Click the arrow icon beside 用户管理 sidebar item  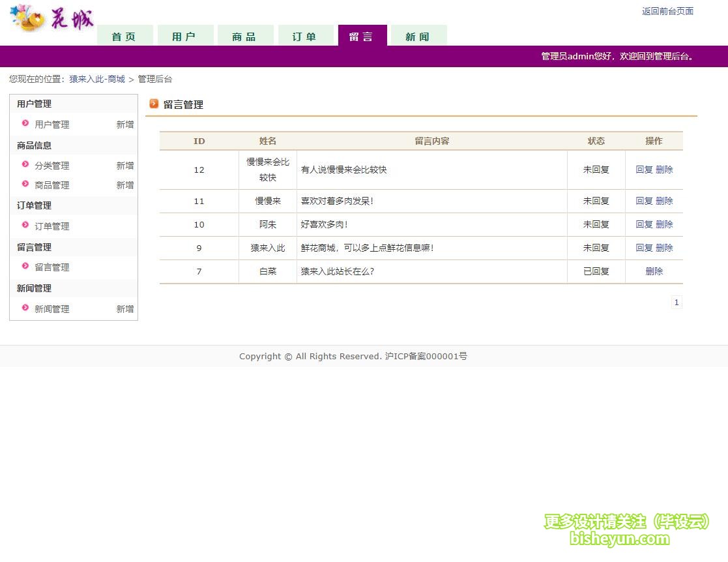coord(25,124)
